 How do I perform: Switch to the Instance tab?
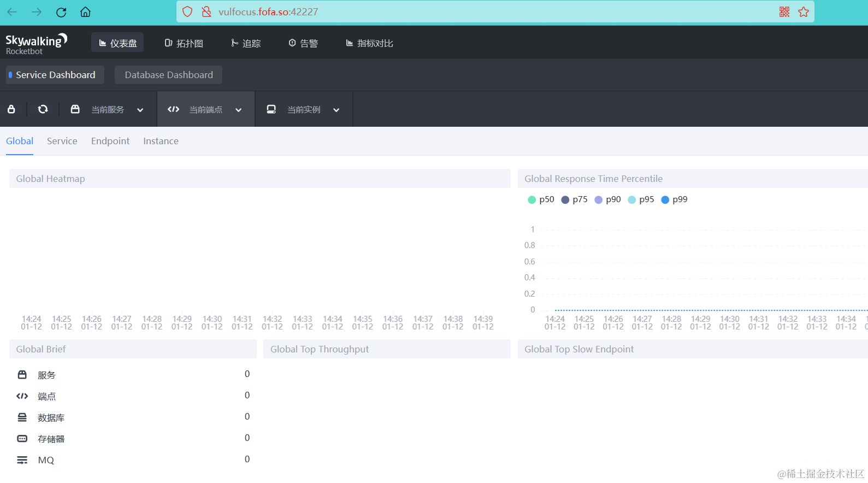(161, 141)
